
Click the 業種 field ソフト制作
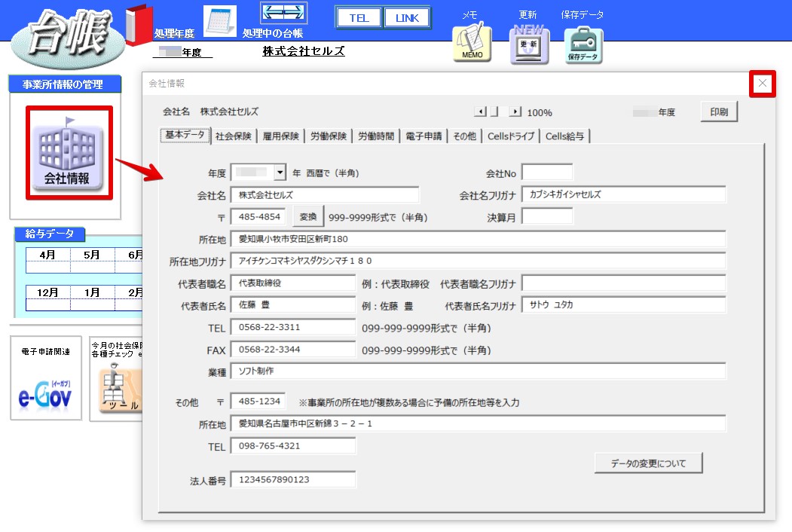coord(478,371)
